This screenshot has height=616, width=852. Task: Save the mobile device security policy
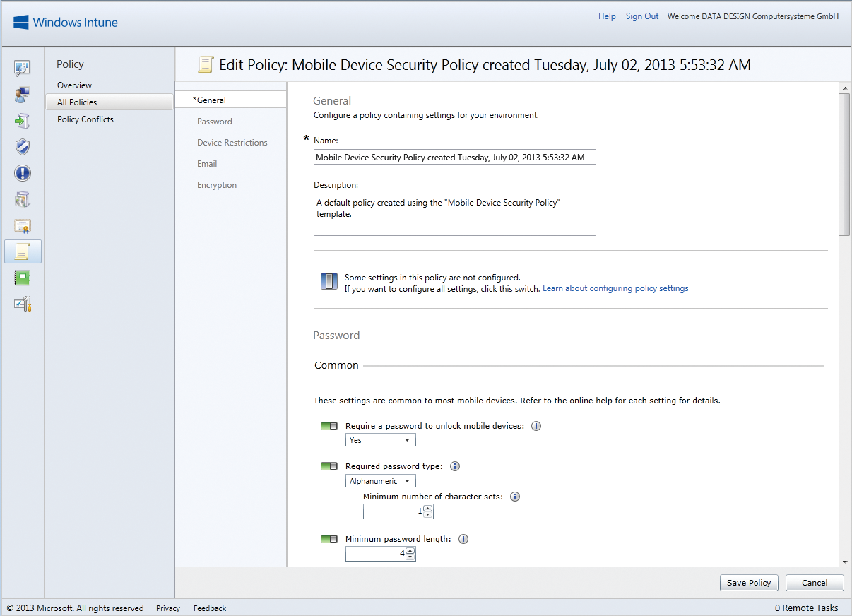tap(749, 582)
